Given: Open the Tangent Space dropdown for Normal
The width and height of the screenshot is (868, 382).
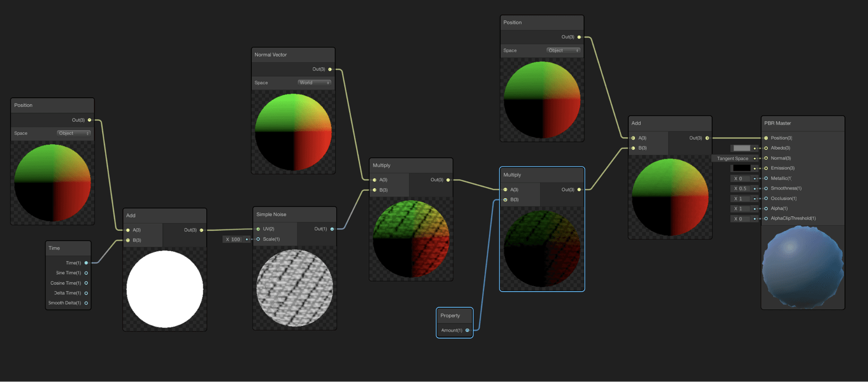Looking at the screenshot, I should coord(732,158).
